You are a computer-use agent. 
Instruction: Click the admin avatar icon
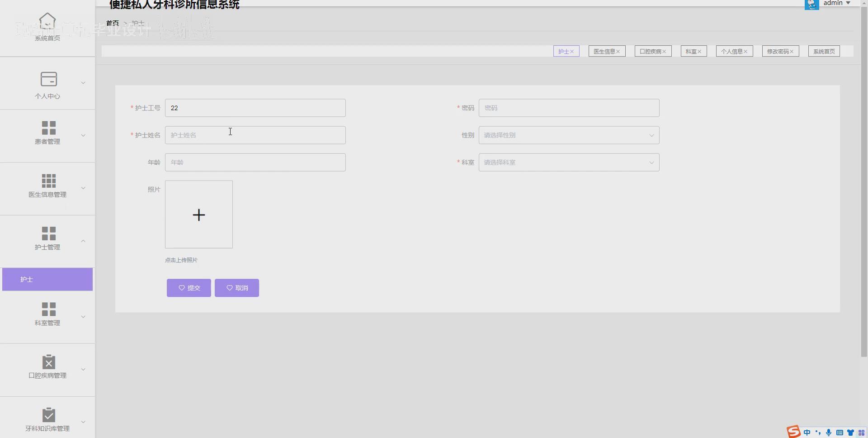tap(811, 4)
